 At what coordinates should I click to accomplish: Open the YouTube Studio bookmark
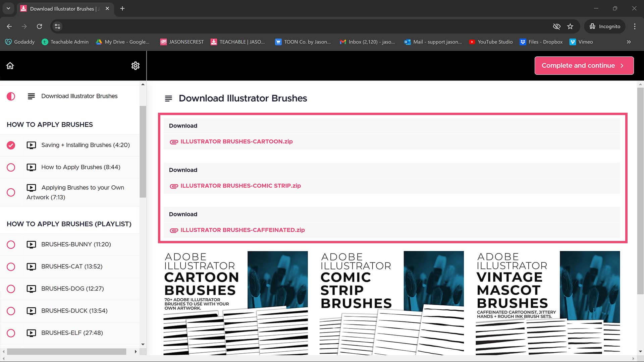[x=491, y=42]
